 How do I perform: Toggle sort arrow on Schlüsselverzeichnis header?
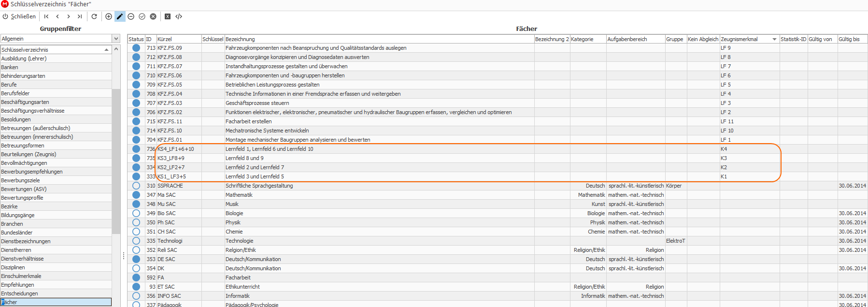pyautogui.click(x=106, y=50)
